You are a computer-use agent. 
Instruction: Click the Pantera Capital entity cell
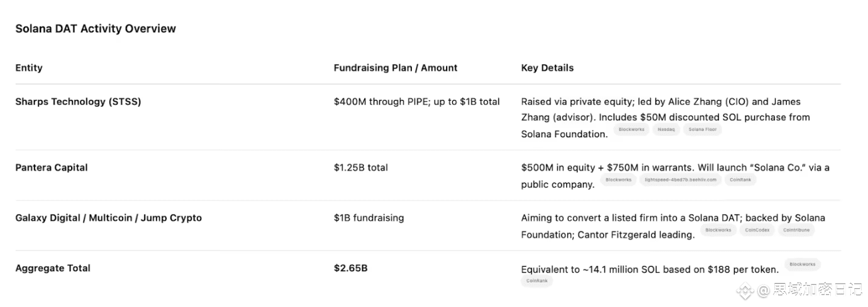click(52, 167)
